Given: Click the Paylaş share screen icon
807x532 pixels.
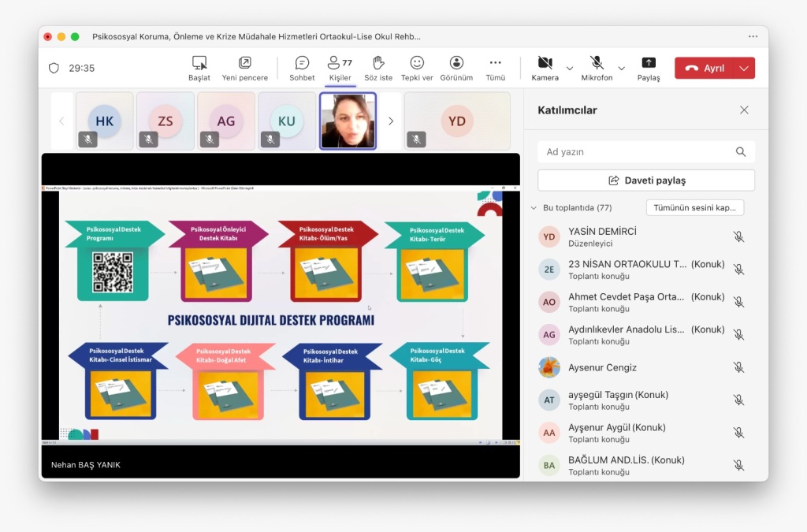Looking at the screenshot, I should click(649, 63).
